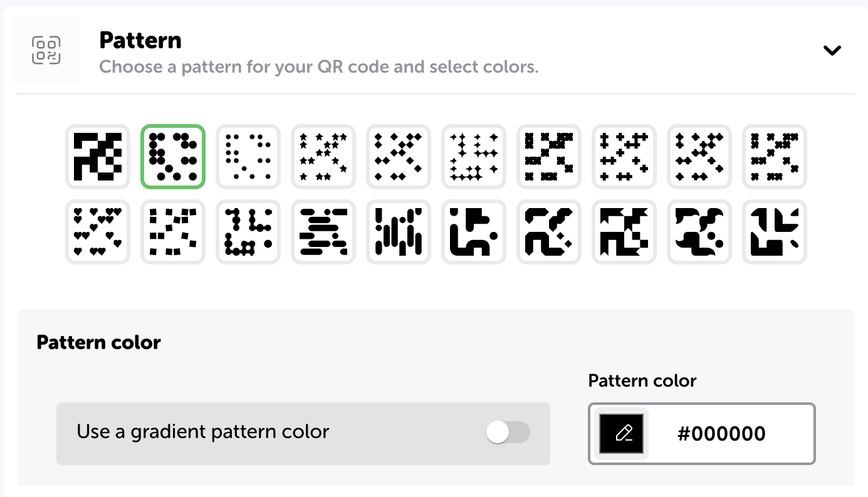Select the last quirky corner pattern in bottom row

[x=775, y=232]
